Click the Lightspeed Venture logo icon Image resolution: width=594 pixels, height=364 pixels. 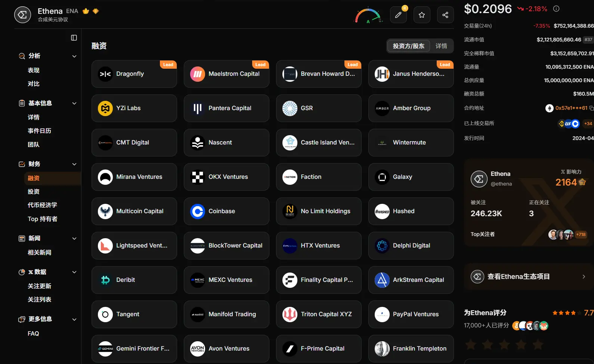pos(105,246)
